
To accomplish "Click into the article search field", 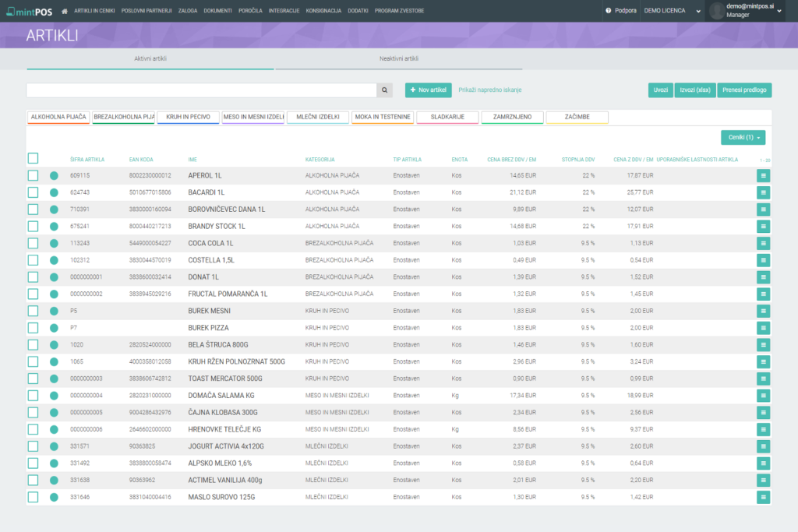I will [201, 90].
